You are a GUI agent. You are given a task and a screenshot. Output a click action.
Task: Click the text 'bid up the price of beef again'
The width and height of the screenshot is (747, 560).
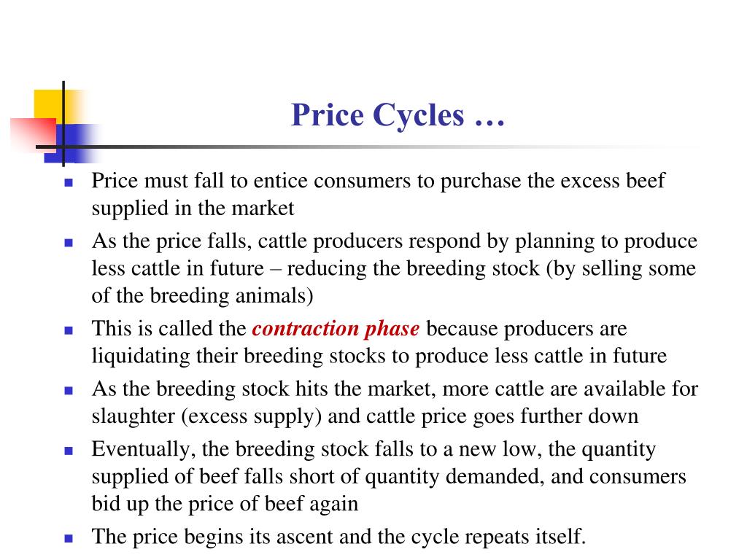(225, 504)
